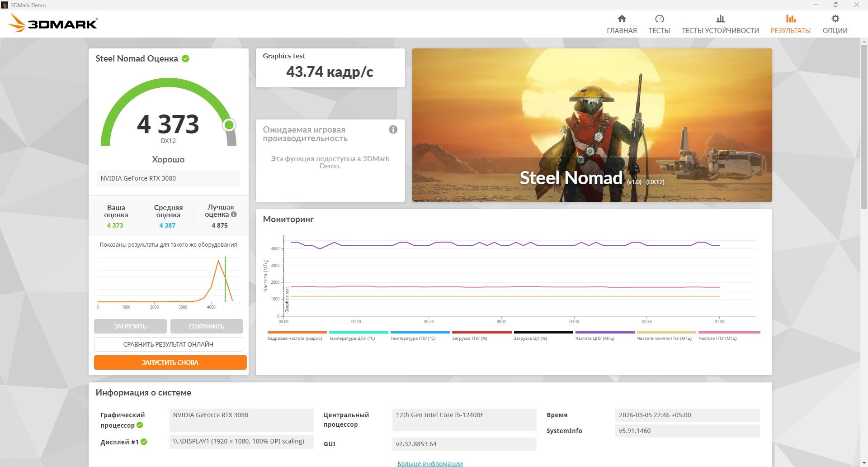
Task: Click the Хорошо rating label
Action: tap(168, 159)
